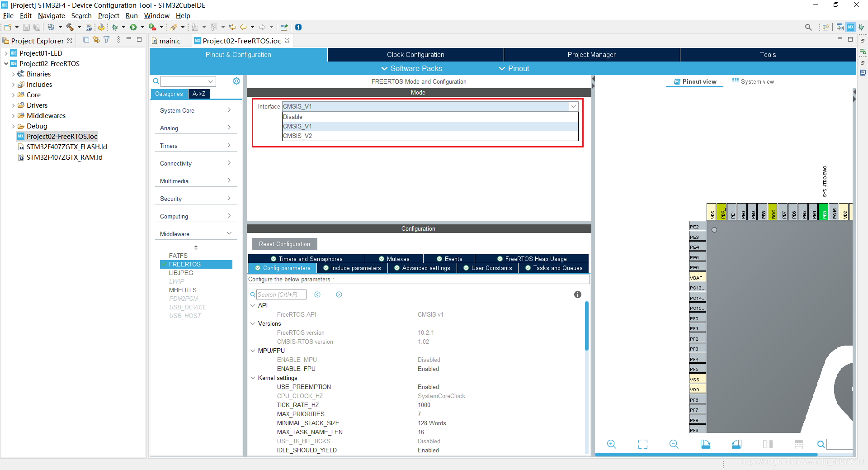Screen dimensions: 868x470
Task: Click the Build hammer icon
Action: (70, 27)
